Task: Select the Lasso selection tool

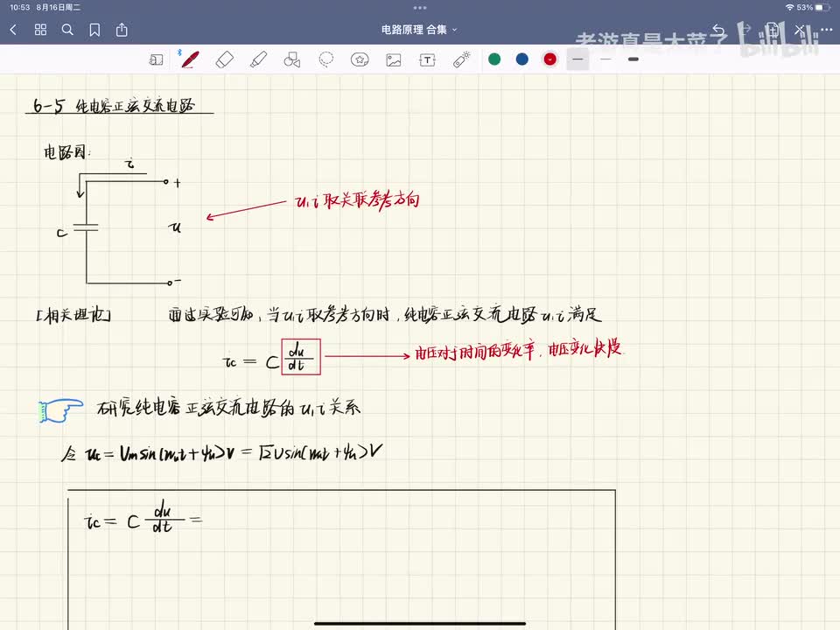Action: [x=325, y=59]
